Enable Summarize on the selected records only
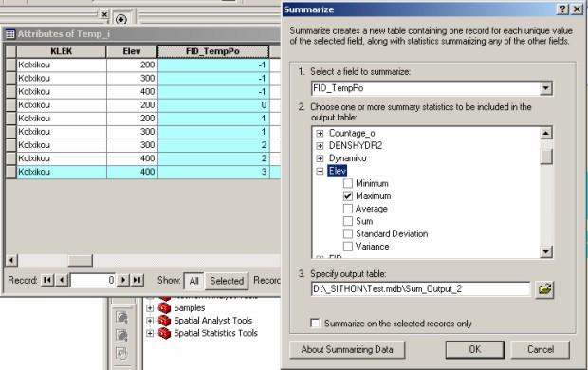 click(x=315, y=324)
